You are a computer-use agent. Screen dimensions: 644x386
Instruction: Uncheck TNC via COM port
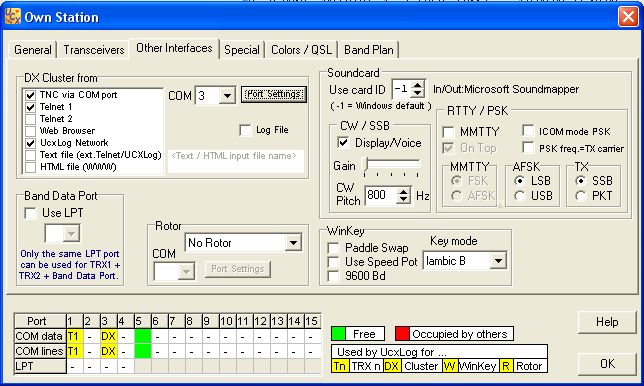click(30, 95)
